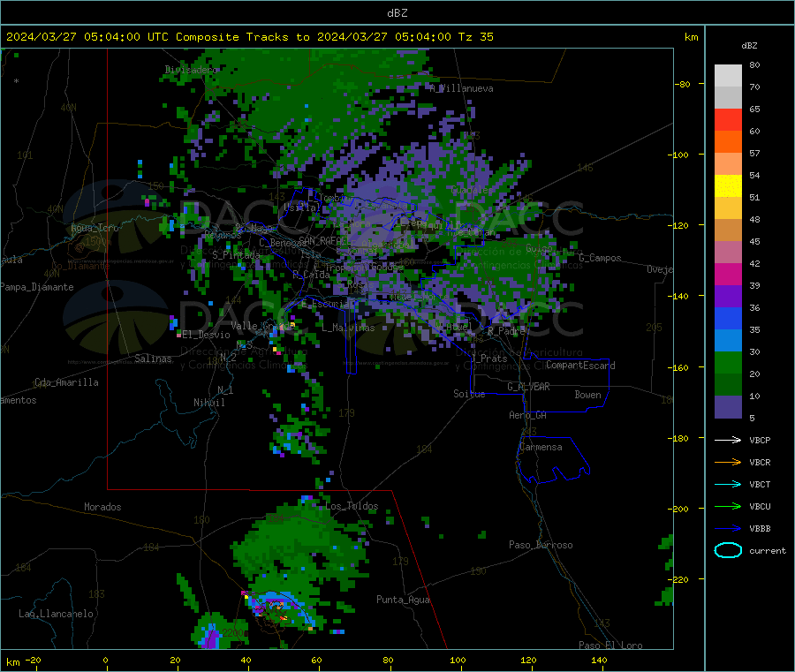Click the blue VBBB arrow legend icon
Viewport: 795px width, 672px height.
tap(728, 529)
